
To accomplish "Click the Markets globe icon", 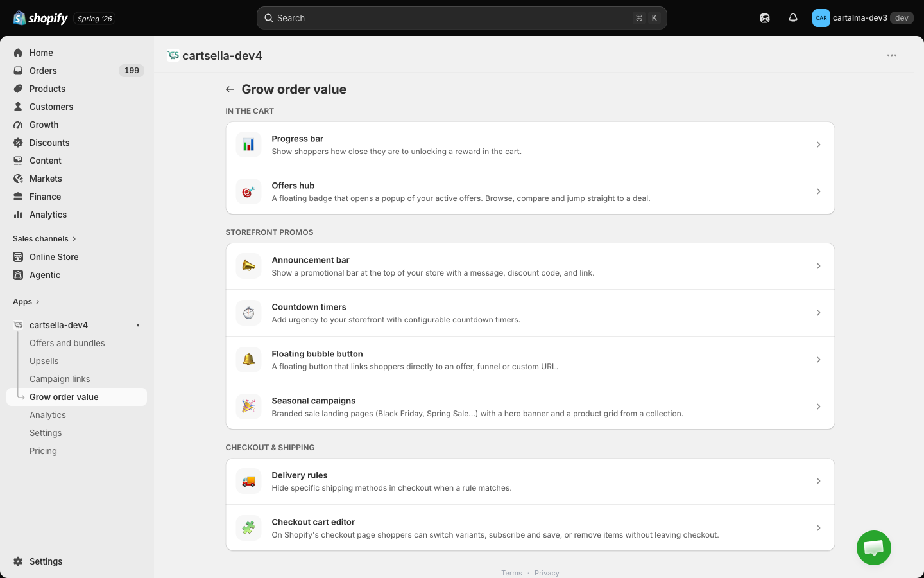I will click(x=18, y=179).
